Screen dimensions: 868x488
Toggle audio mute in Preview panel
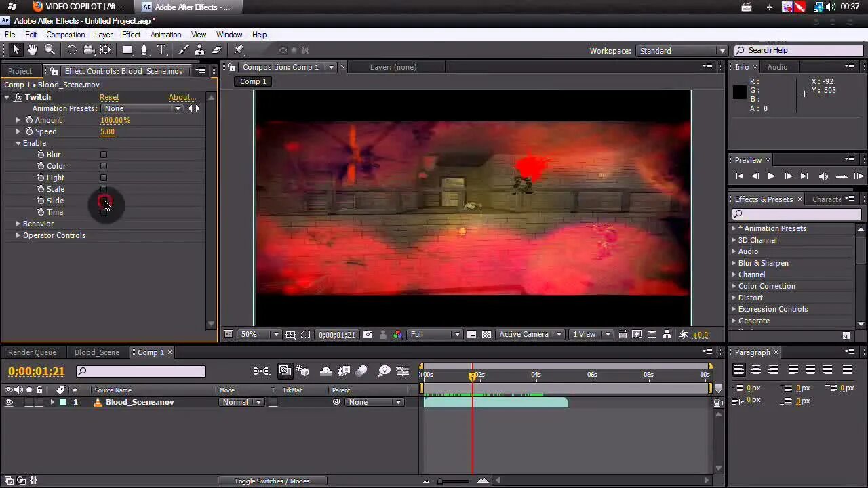coord(823,176)
